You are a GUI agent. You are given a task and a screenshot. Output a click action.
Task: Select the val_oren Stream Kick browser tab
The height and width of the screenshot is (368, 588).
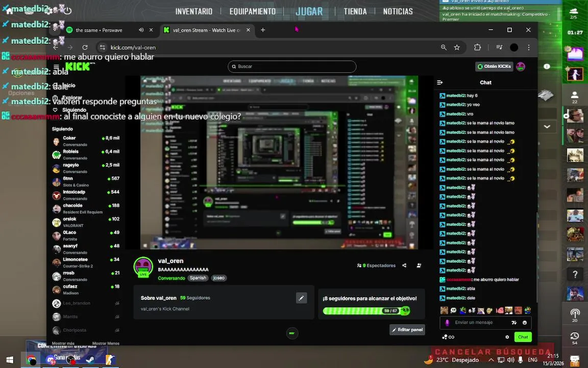pyautogui.click(x=207, y=30)
